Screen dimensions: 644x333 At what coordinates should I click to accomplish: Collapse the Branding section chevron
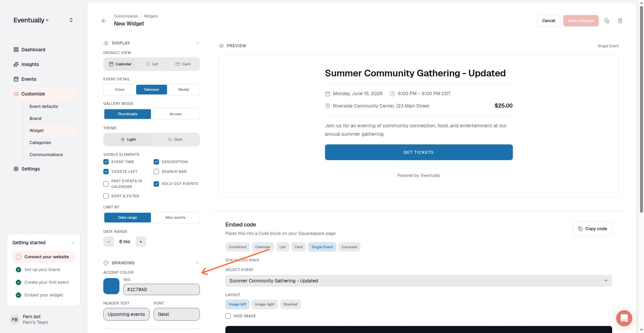click(x=198, y=263)
